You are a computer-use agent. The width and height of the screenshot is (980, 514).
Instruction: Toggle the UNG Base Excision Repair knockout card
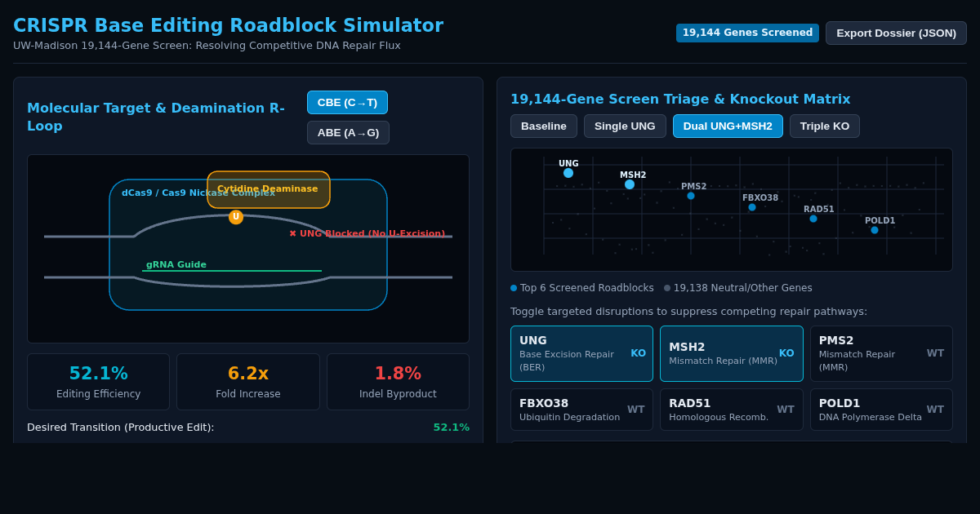[x=581, y=353]
